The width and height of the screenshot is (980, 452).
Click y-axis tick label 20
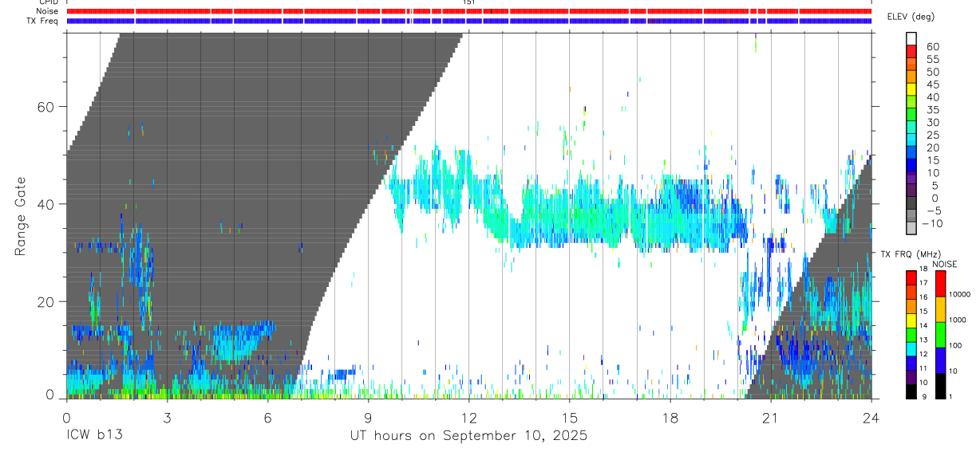45,301
